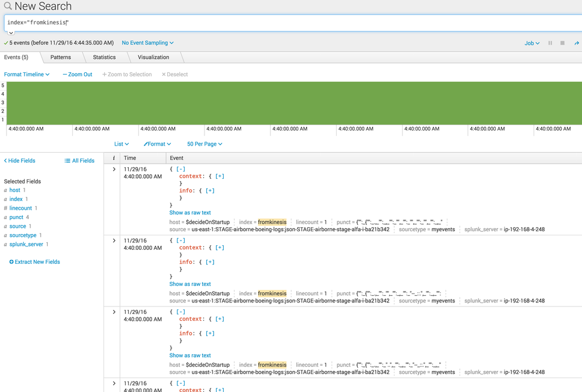The height and width of the screenshot is (392, 582).
Task: Expand context in first event
Action: tap(220, 176)
